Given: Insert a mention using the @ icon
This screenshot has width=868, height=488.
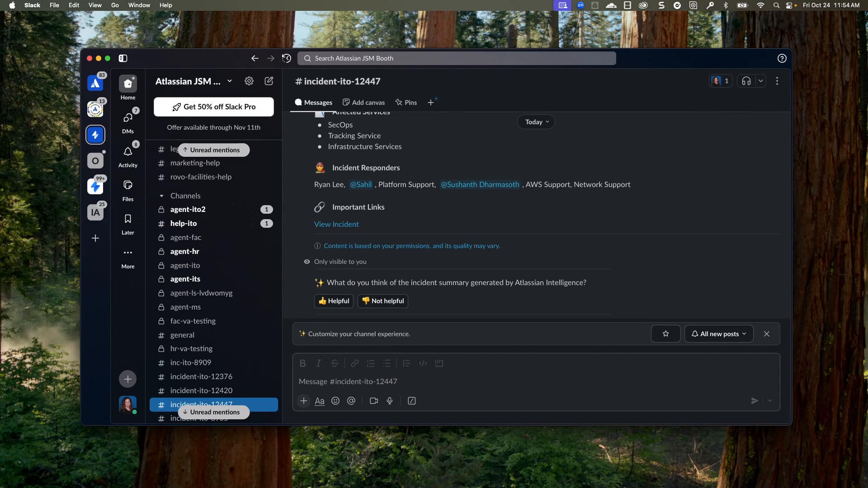Looking at the screenshot, I should [351, 401].
